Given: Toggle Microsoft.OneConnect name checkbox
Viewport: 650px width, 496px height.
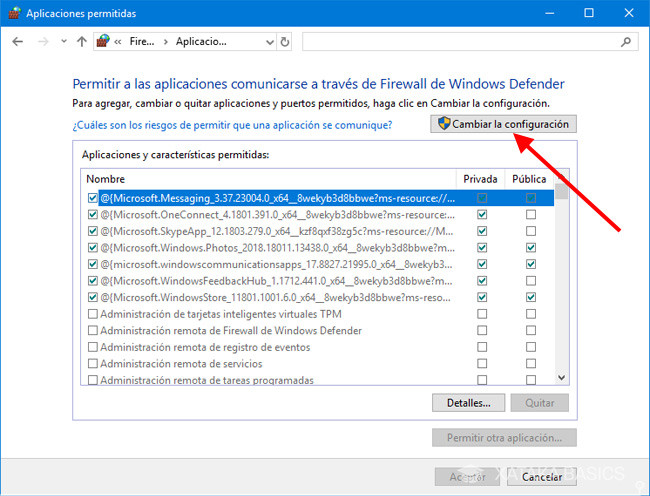Looking at the screenshot, I should (93, 215).
